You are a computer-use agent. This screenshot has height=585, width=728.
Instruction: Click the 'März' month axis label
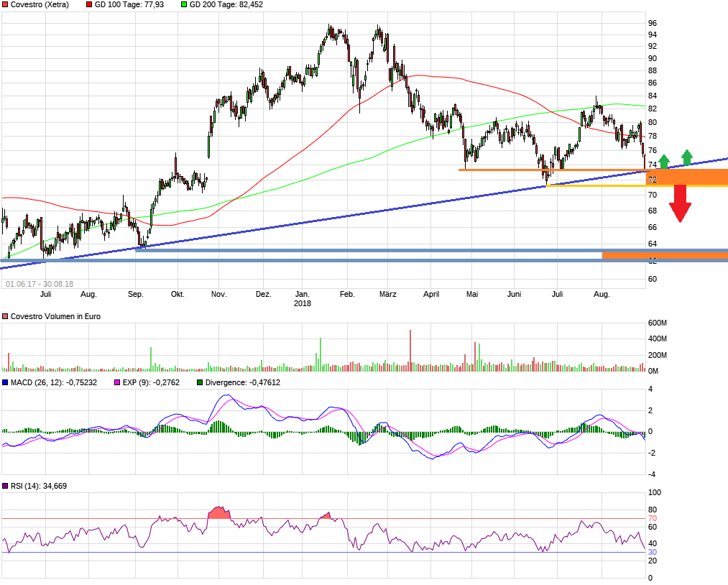(387, 295)
